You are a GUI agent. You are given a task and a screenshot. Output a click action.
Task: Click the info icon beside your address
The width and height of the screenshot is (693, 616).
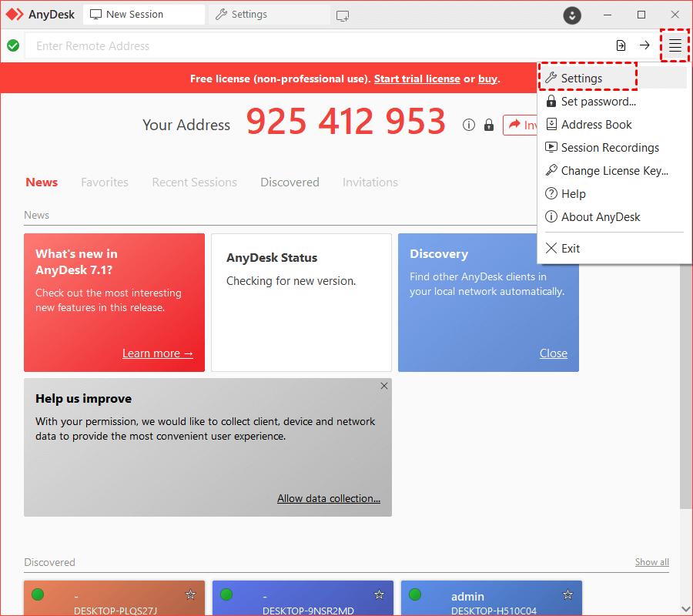click(x=469, y=125)
